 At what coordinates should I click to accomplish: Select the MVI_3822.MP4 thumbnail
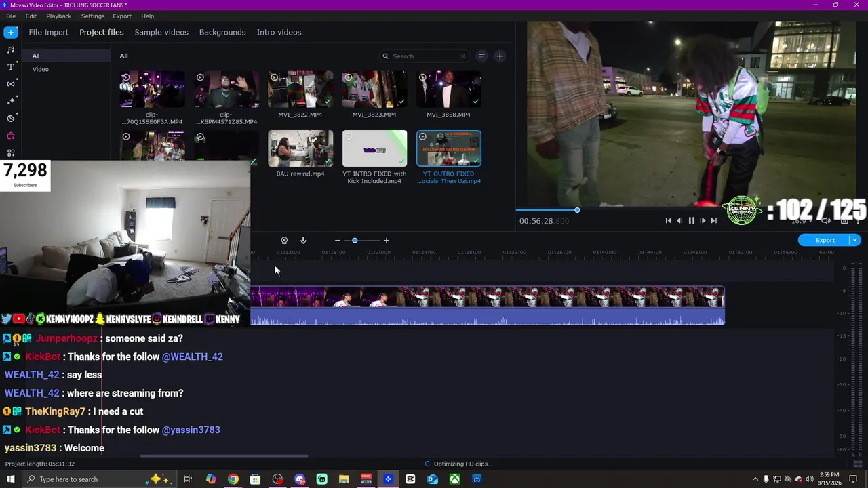300,89
